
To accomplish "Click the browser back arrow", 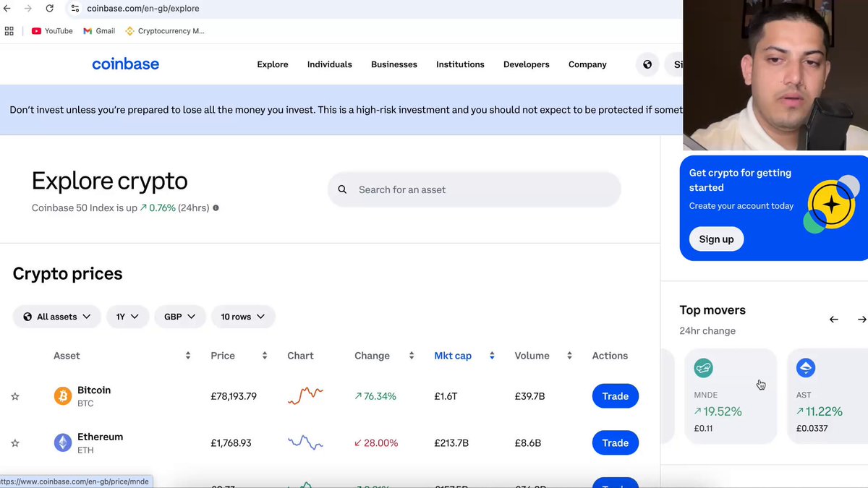I will tap(7, 9).
